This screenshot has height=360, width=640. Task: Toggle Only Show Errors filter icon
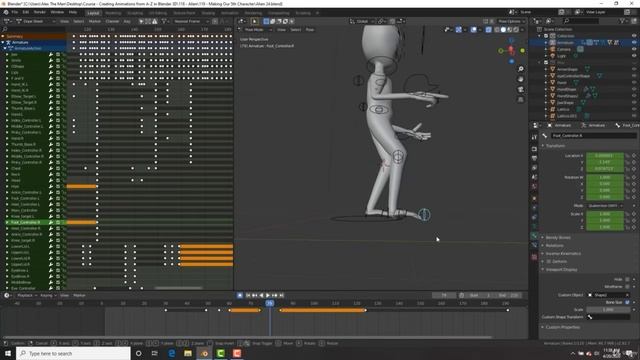pyautogui.click(x=155, y=21)
